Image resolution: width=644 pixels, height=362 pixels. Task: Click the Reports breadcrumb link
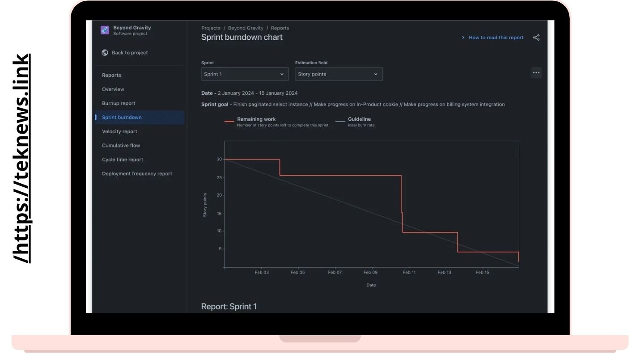[x=280, y=28]
